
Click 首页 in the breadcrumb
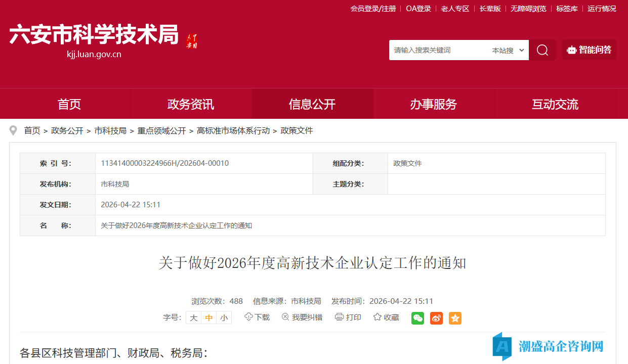coord(32,131)
